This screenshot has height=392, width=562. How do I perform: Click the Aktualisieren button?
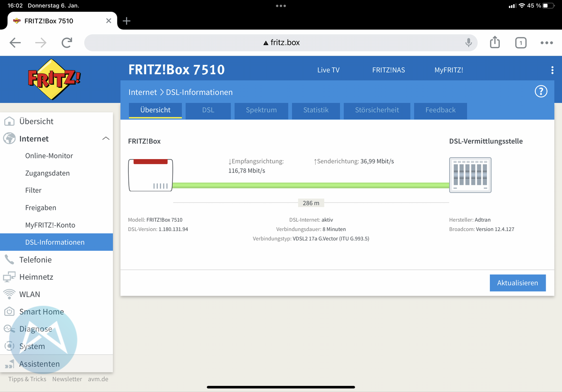[518, 283]
